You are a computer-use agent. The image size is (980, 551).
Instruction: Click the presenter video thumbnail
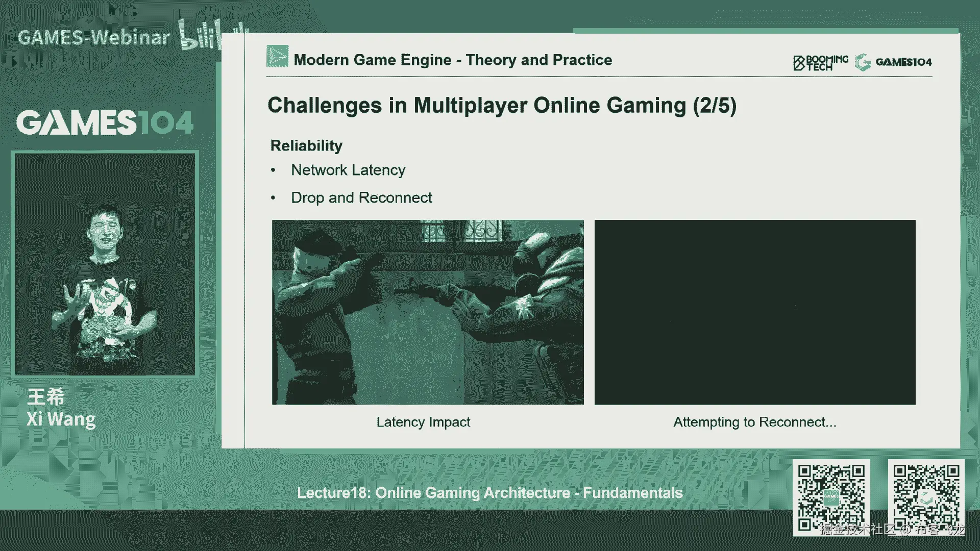(x=105, y=264)
